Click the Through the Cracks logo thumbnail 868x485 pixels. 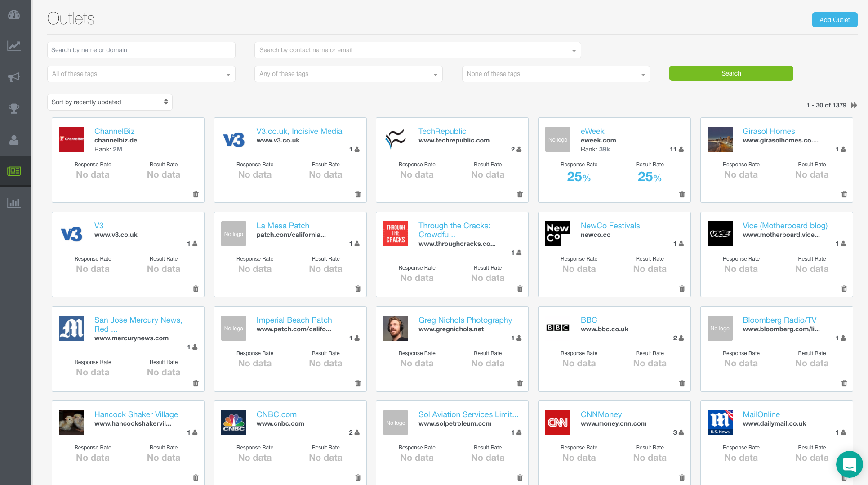tap(396, 234)
